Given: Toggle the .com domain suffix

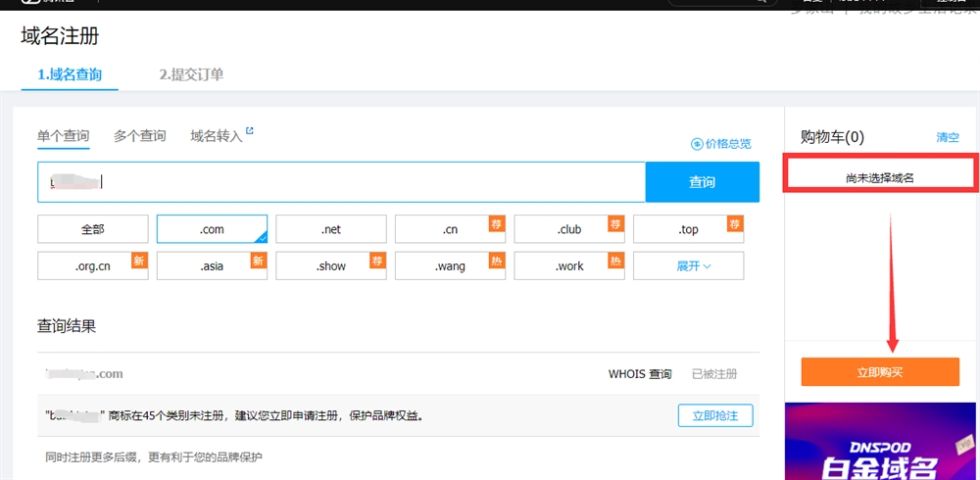Looking at the screenshot, I should click(x=212, y=229).
